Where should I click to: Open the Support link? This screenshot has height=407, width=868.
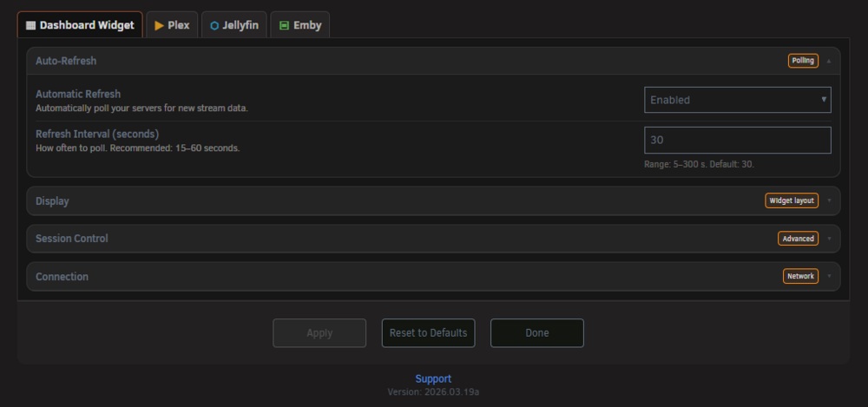(x=433, y=378)
